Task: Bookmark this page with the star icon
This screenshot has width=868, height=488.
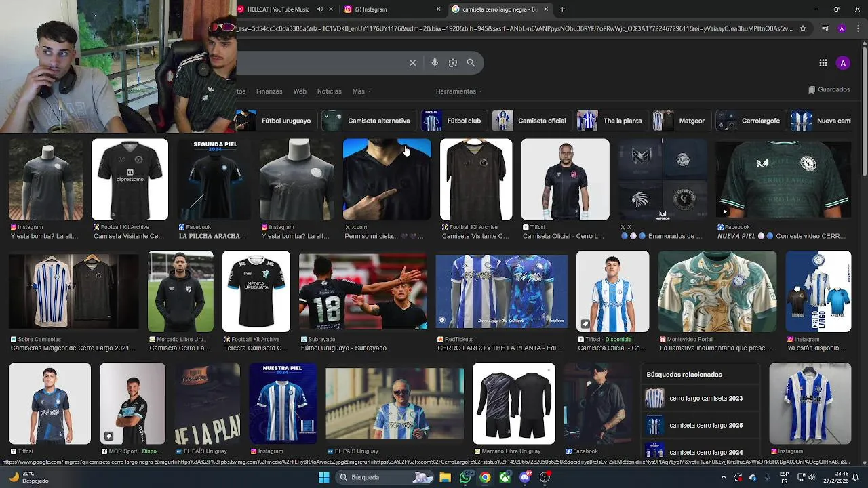Action: click(803, 28)
